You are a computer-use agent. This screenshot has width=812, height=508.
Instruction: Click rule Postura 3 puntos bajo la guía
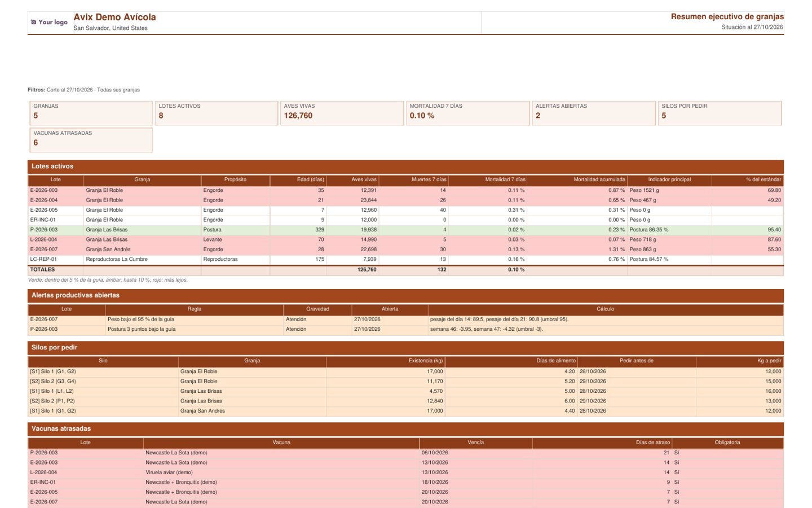click(x=194, y=329)
